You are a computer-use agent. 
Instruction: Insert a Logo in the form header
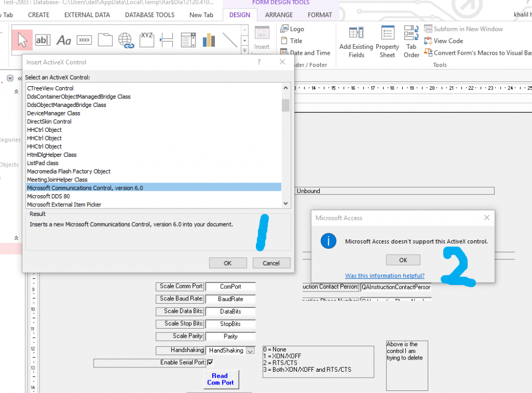click(x=293, y=29)
